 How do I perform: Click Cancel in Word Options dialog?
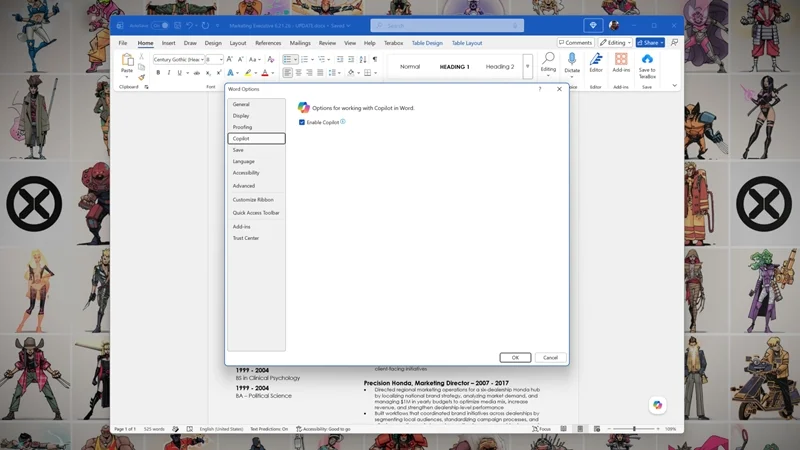point(551,358)
